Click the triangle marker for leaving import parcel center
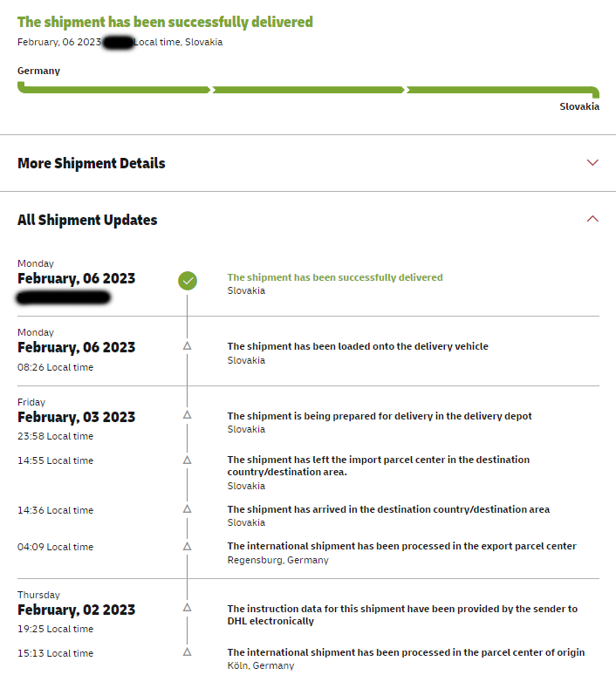616x675 pixels. pyautogui.click(x=187, y=460)
